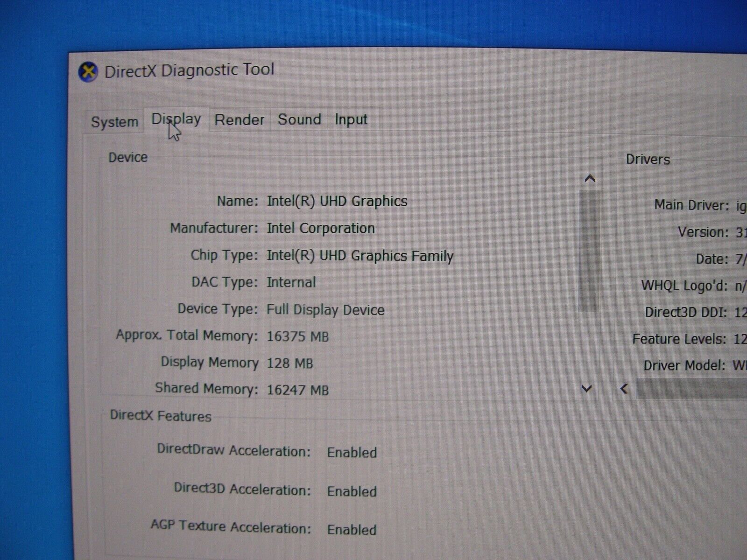Click the Full Display Device value
Screen dimensions: 747x560
(325, 310)
